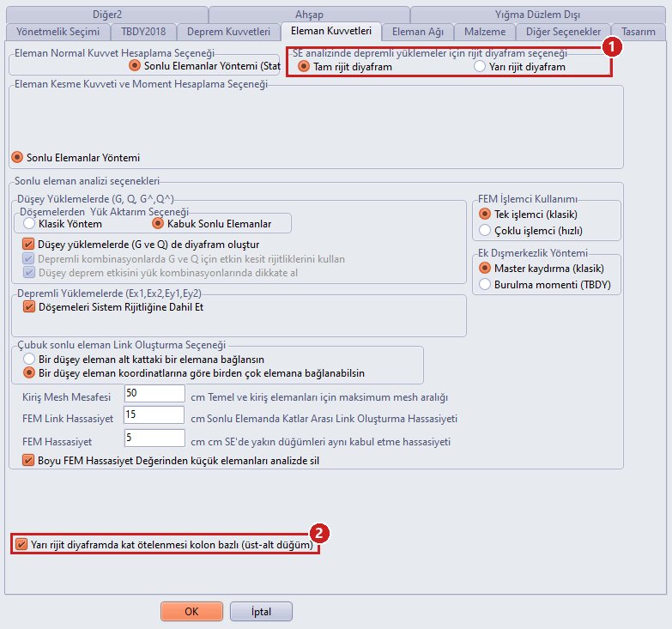Image resolution: width=672 pixels, height=629 pixels.
Task: Select the Yönetmelik Seçimi tab
Action: (58, 32)
